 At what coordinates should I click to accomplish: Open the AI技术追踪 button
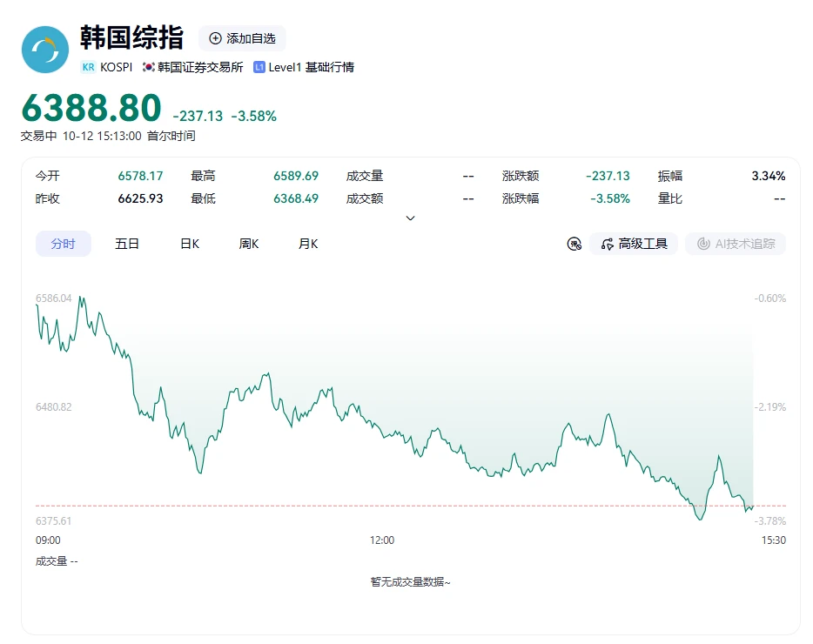tap(736, 244)
